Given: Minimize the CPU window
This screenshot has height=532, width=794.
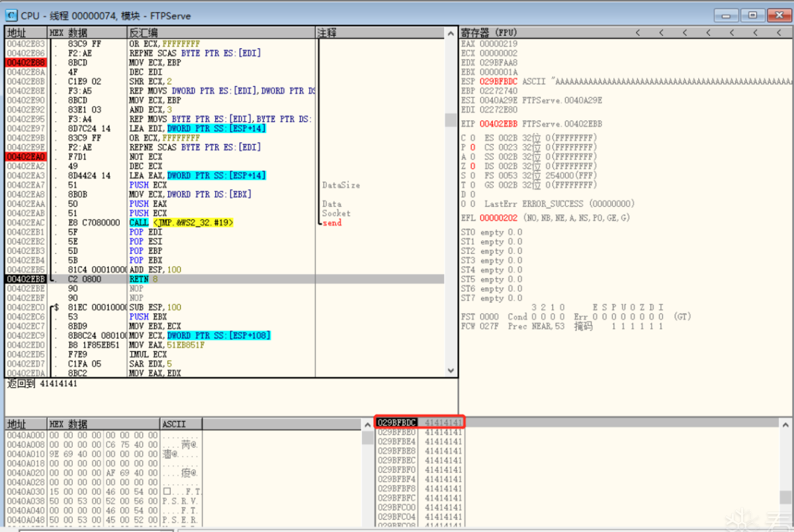Looking at the screenshot, I should 728,15.
